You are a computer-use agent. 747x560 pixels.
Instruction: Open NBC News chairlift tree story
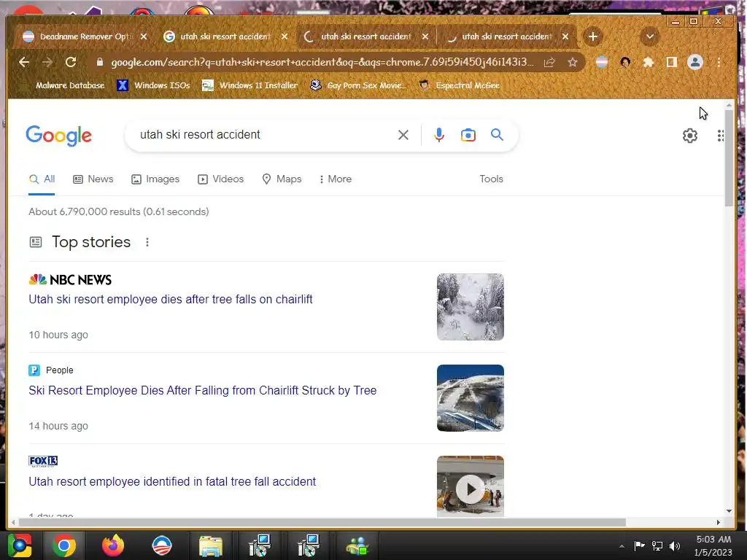click(171, 300)
